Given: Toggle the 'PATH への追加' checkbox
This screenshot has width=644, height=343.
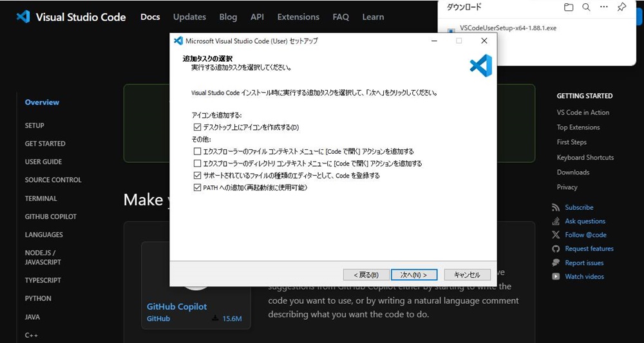Looking at the screenshot, I should click(x=198, y=188).
